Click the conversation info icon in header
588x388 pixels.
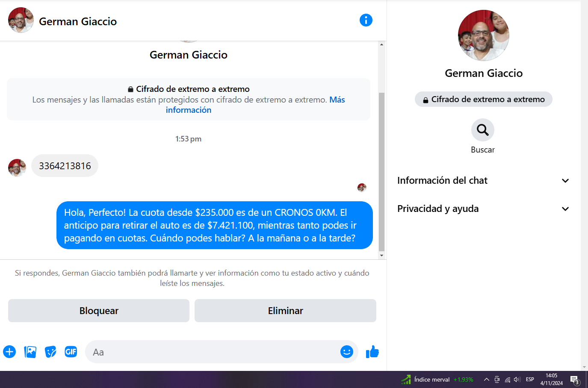click(366, 20)
